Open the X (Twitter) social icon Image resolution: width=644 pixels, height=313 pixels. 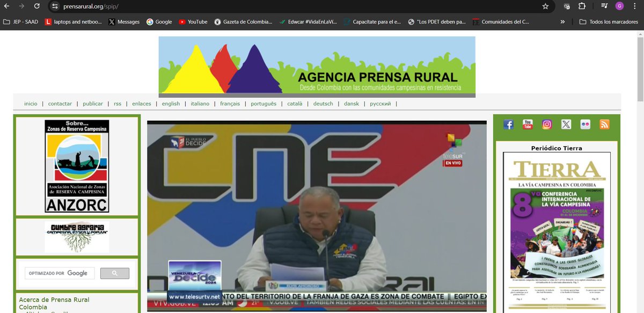click(566, 125)
